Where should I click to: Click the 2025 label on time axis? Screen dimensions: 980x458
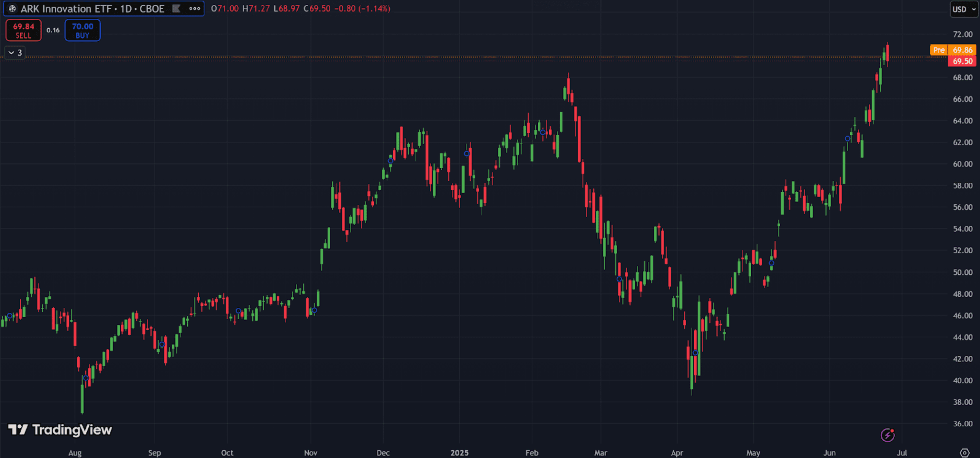click(459, 453)
